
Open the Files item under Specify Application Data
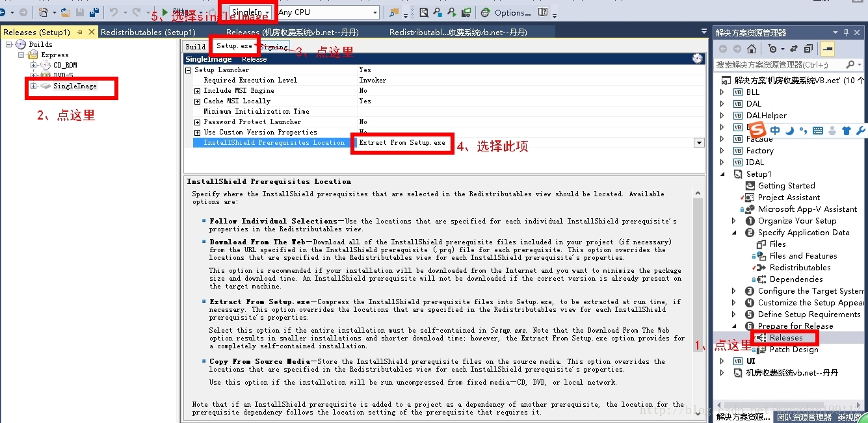(x=778, y=244)
